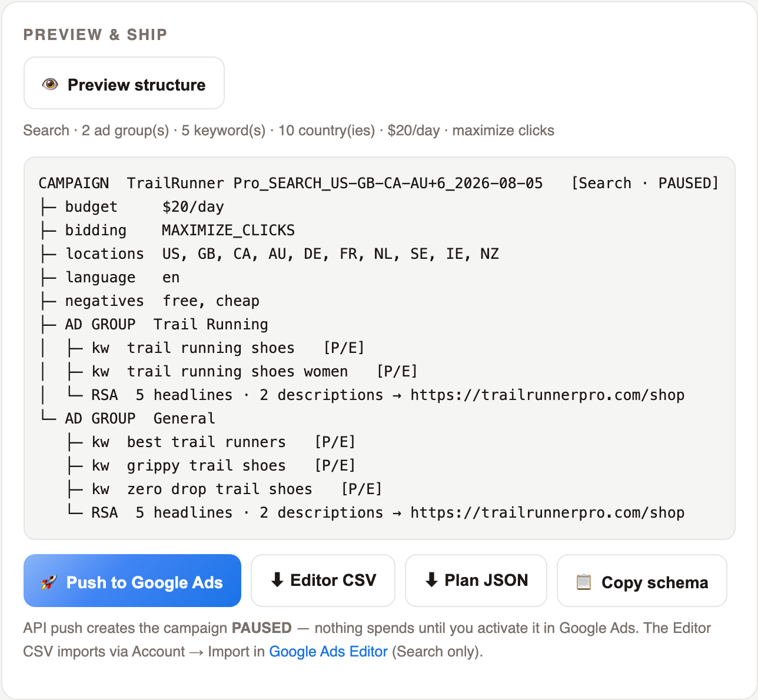Select the 'trail running shoes women' keyword line
Screen dimensions: 758x700
tap(241, 371)
